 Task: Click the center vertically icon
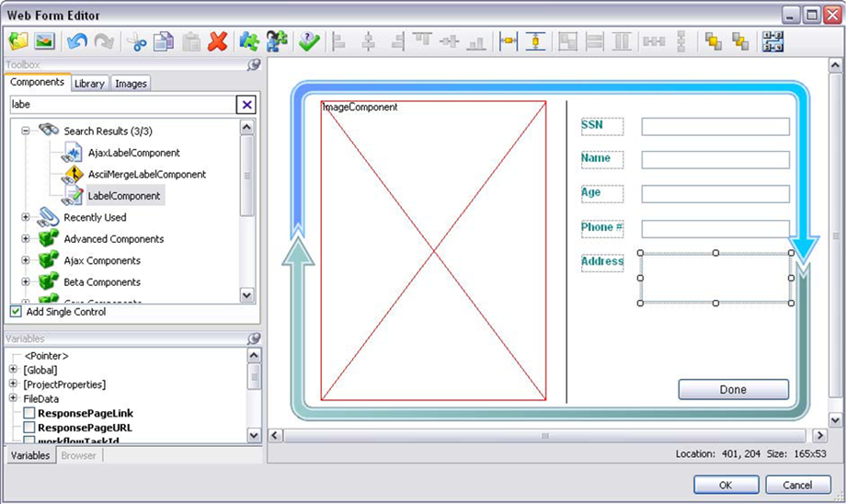535,41
